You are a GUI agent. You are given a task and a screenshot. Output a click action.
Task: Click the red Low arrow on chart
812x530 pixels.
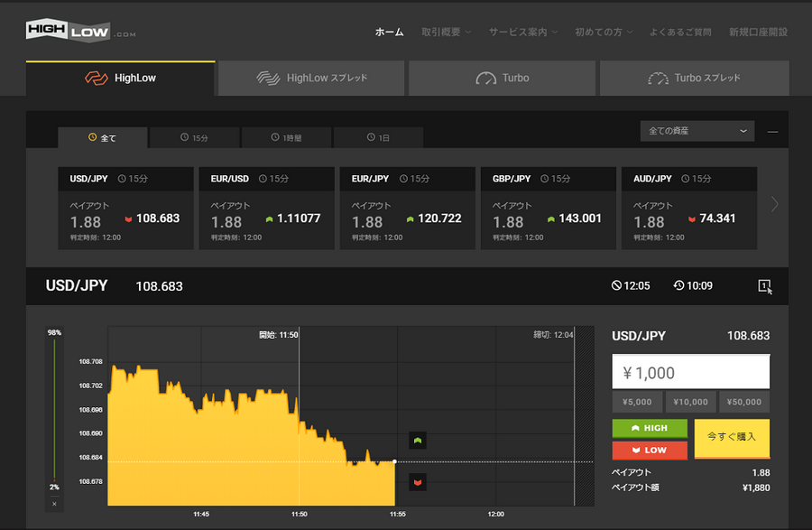[x=418, y=482]
